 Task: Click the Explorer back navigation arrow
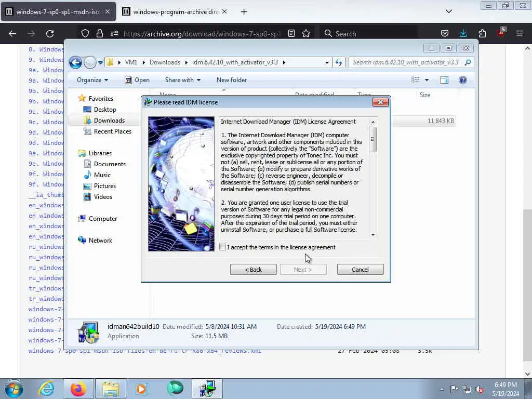click(76, 62)
